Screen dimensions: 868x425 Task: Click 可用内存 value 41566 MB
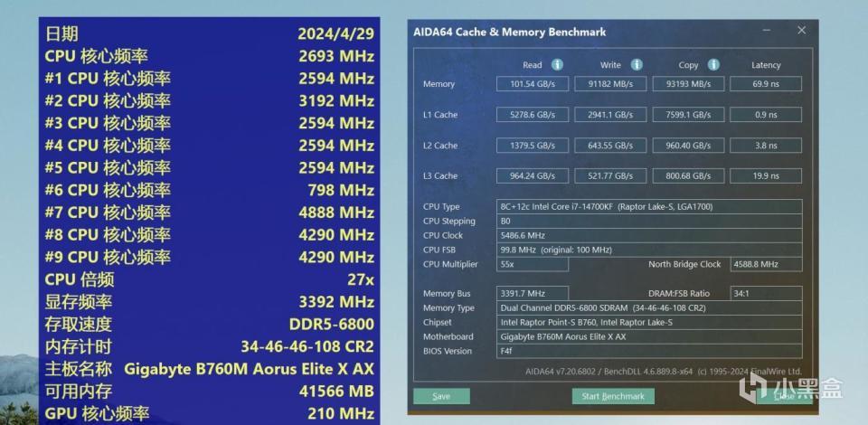336,392
